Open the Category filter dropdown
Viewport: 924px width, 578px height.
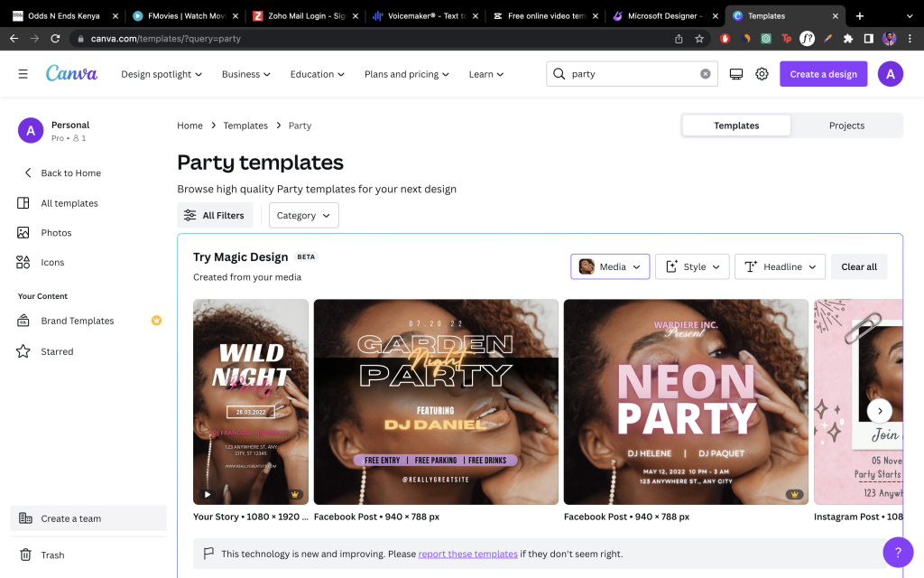(303, 215)
